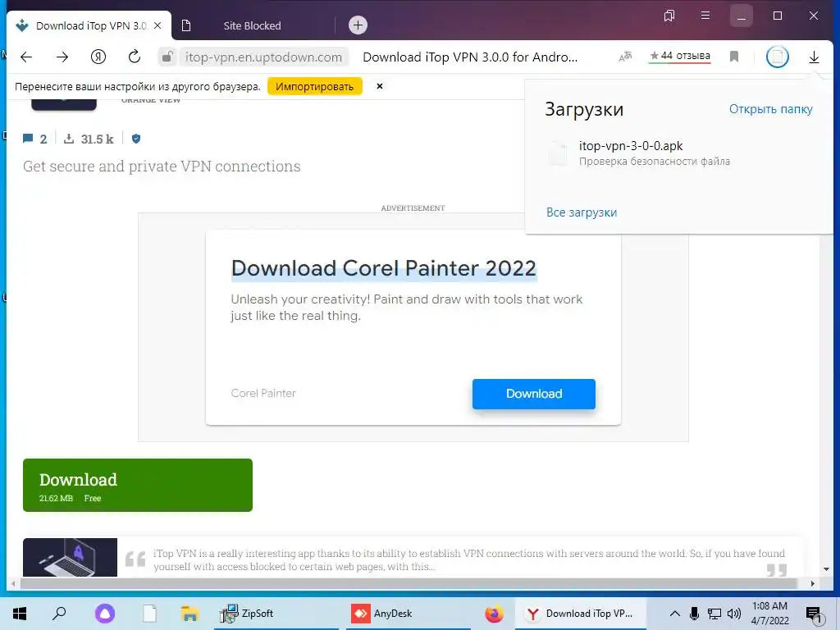Viewport: 840px width, 630px height.
Task: Open the network tray icon
Action: click(714, 614)
